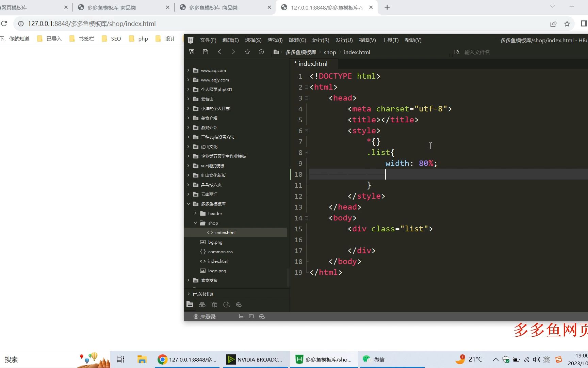Open the 帮助(Y) menu
The image size is (588, 368).
[413, 40]
